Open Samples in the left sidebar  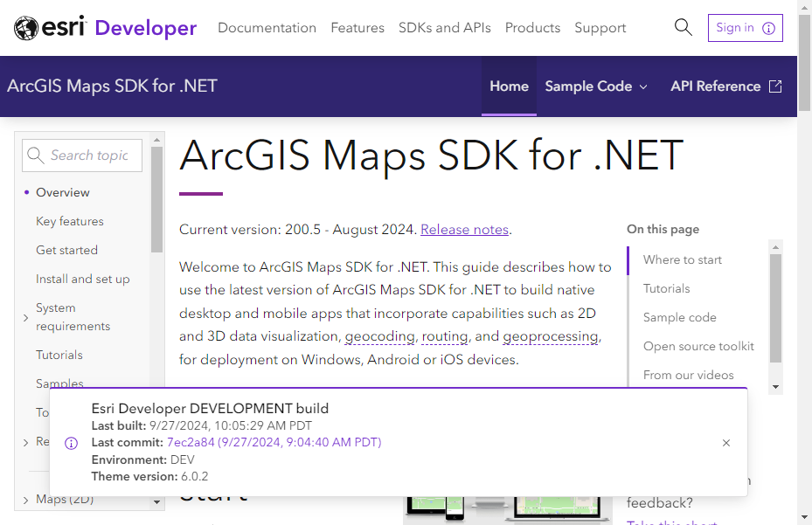pyautogui.click(x=59, y=383)
